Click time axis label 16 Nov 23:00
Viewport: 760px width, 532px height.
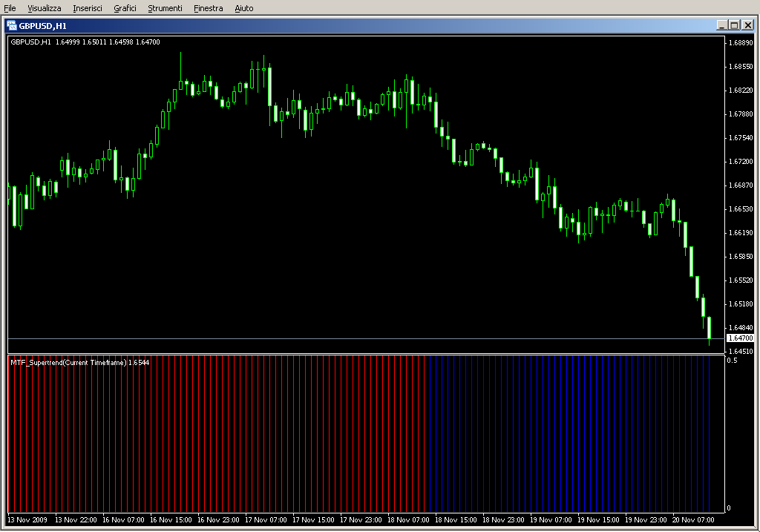tap(218, 520)
